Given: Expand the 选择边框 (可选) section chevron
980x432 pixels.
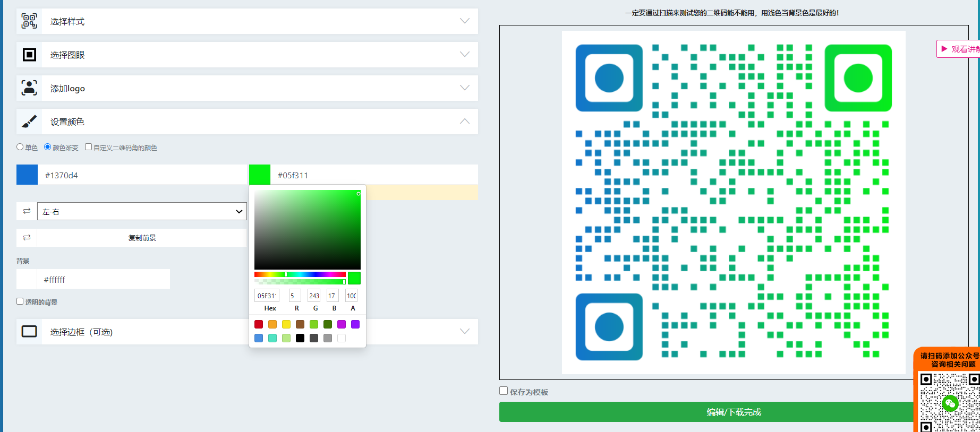Looking at the screenshot, I should pos(465,331).
